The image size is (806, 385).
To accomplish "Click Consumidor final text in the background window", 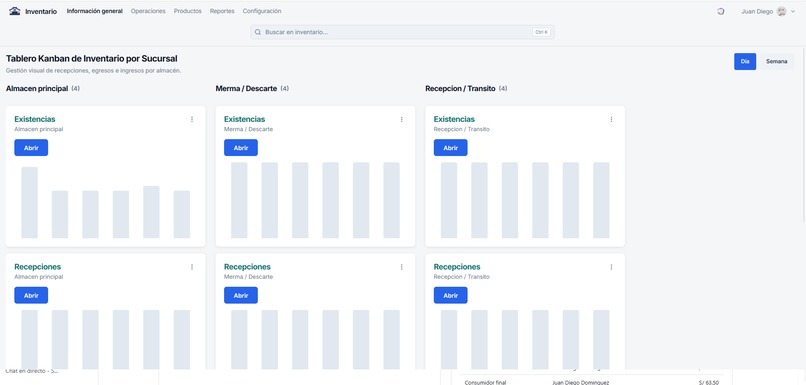I will point(485,382).
